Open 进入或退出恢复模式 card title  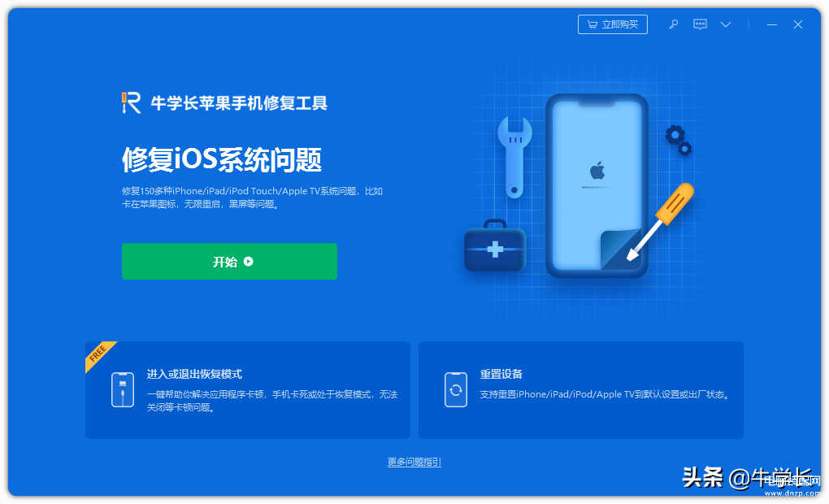click(x=194, y=374)
